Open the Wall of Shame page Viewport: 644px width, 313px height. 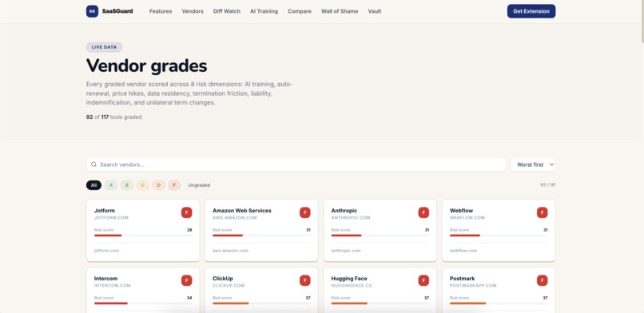pos(340,11)
